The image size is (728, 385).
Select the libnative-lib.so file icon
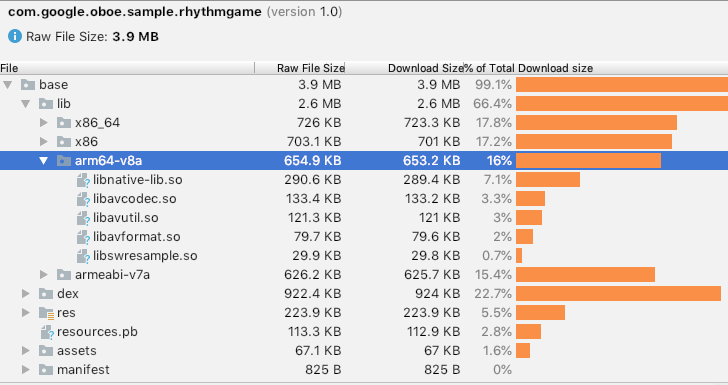point(83,180)
